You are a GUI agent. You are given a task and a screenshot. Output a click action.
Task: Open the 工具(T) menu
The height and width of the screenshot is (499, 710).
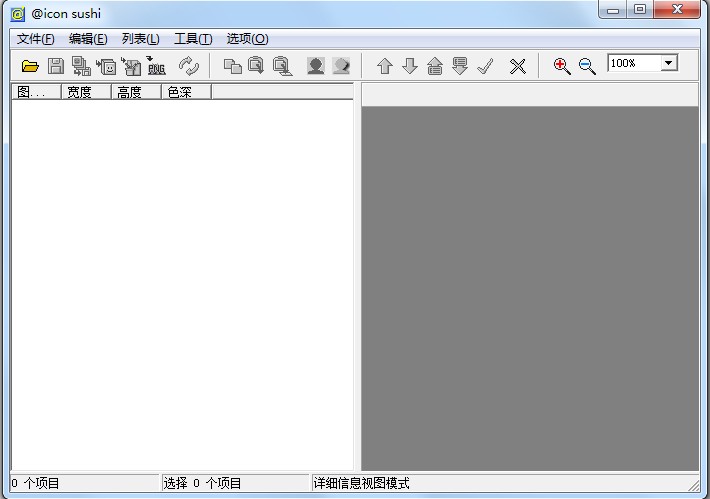point(193,39)
